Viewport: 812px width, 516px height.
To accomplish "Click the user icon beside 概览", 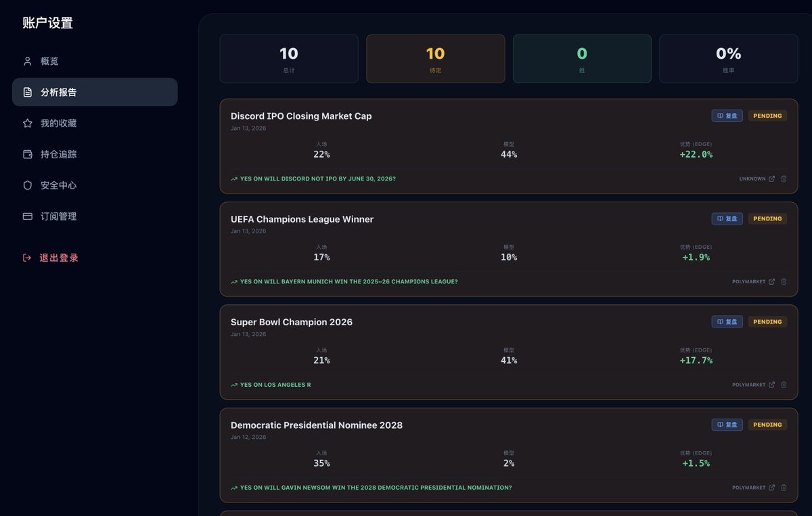I will pos(28,61).
